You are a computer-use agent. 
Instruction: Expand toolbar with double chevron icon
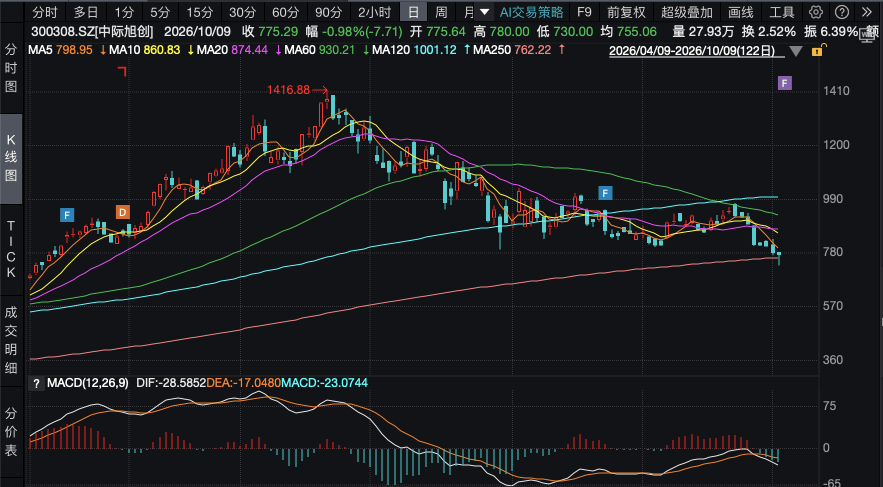pyautogui.click(x=867, y=12)
